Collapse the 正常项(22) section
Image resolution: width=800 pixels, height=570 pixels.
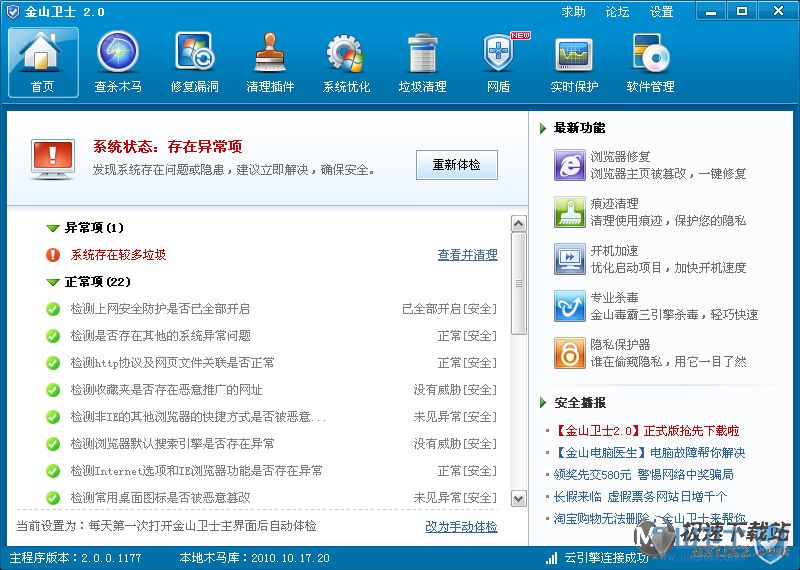tap(53, 282)
